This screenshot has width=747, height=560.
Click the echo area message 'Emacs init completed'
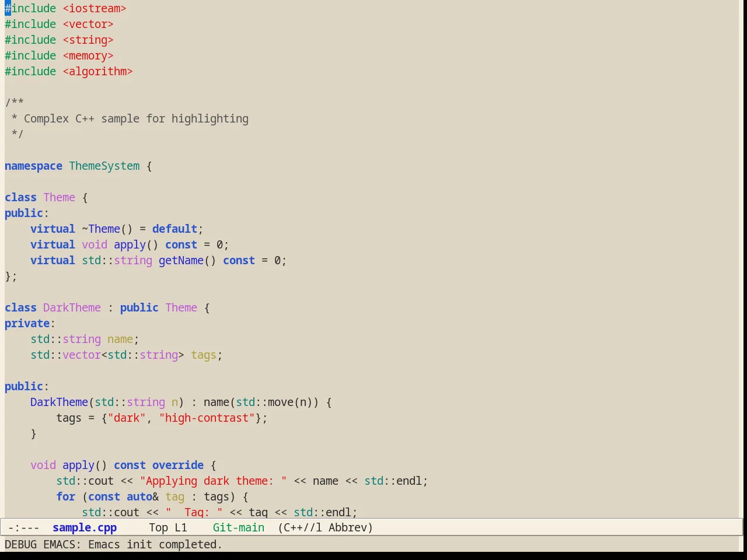[155, 544]
